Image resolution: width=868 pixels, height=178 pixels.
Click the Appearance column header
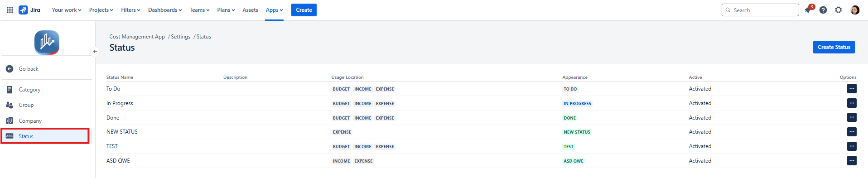(575, 77)
